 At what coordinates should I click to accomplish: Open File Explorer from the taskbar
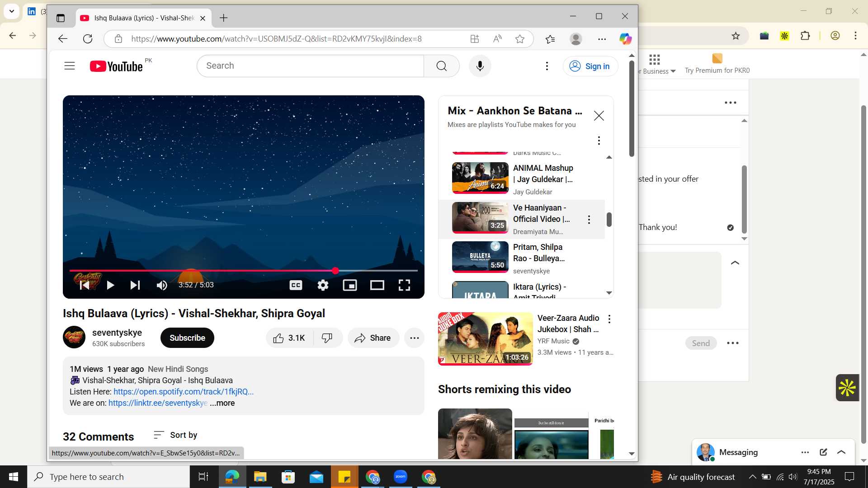[x=260, y=477]
